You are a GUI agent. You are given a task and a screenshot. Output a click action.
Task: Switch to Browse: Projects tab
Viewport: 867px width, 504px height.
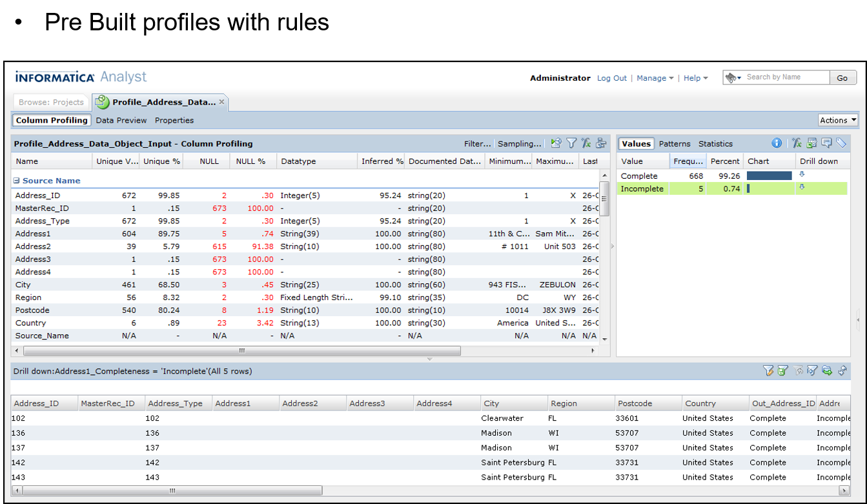click(51, 102)
